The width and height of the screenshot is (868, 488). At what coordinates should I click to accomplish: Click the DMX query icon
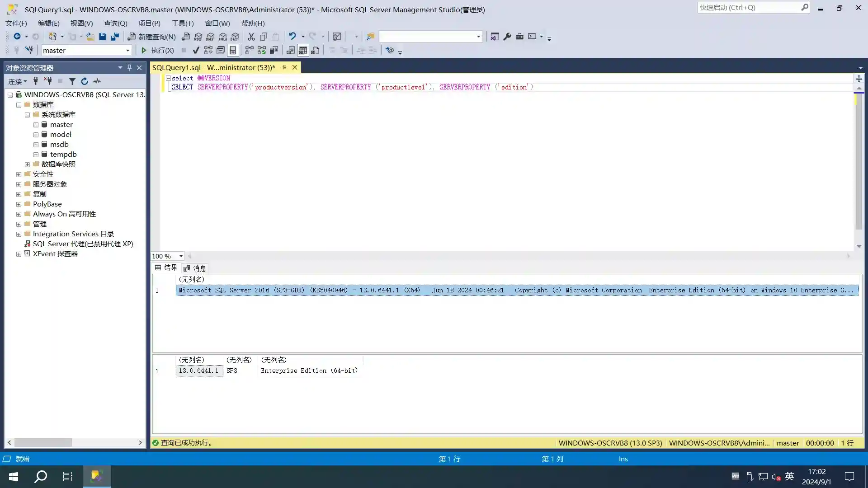[210, 37]
